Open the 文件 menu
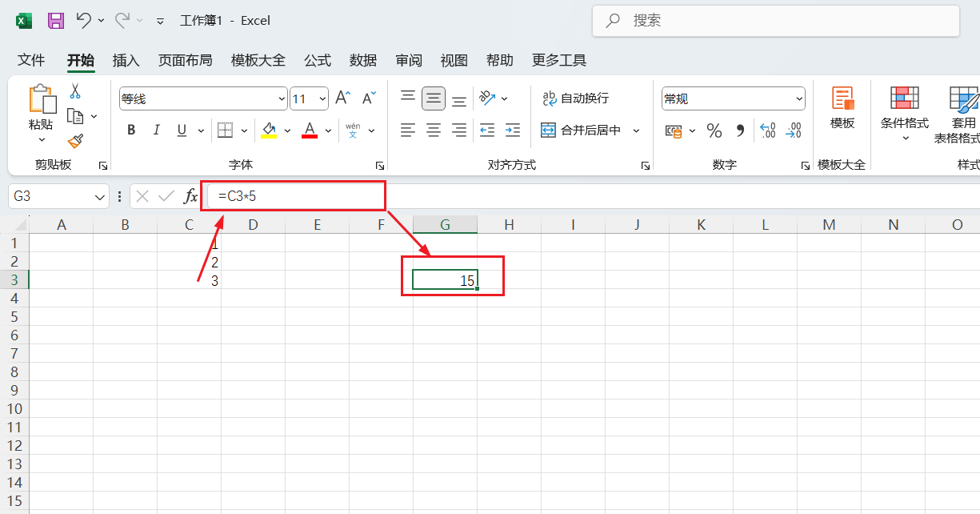This screenshot has height=514, width=980. [x=31, y=60]
